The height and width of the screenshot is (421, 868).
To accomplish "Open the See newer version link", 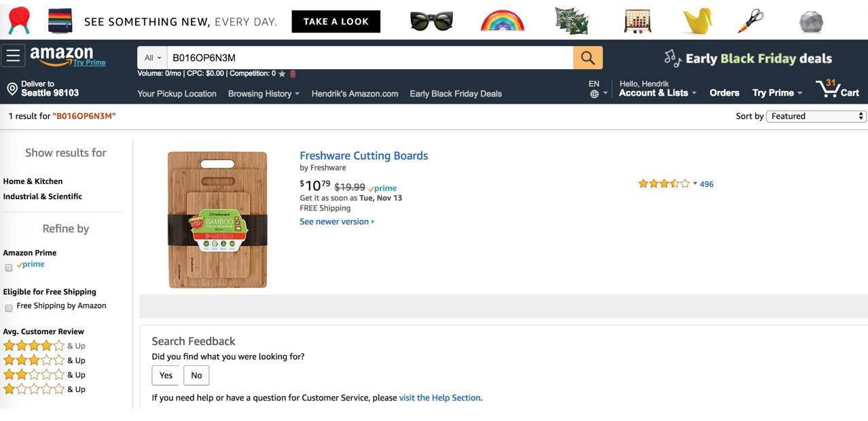I will click(335, 221).
